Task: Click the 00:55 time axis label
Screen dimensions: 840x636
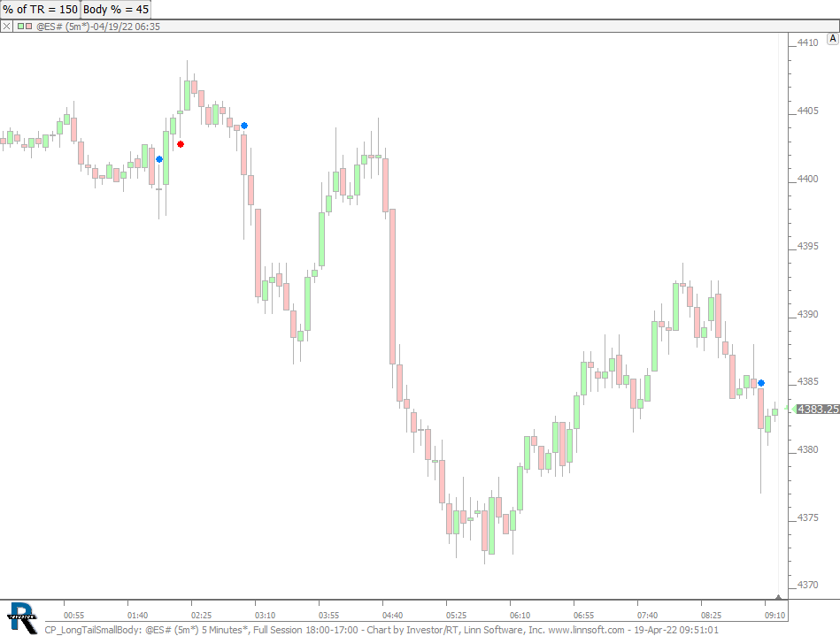Action: tap(74, 616)
